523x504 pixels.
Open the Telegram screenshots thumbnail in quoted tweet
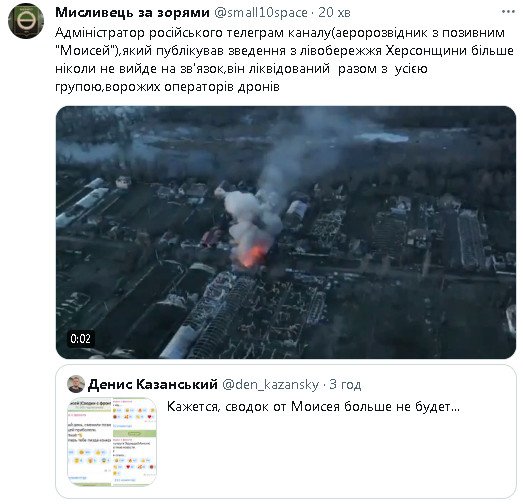coord(112,441)
